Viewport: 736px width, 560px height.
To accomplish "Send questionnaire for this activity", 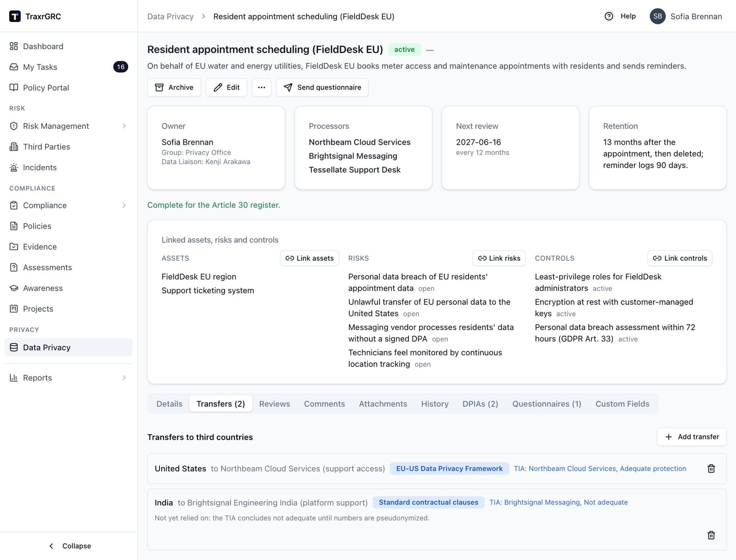I will click(x=322, y=87).
